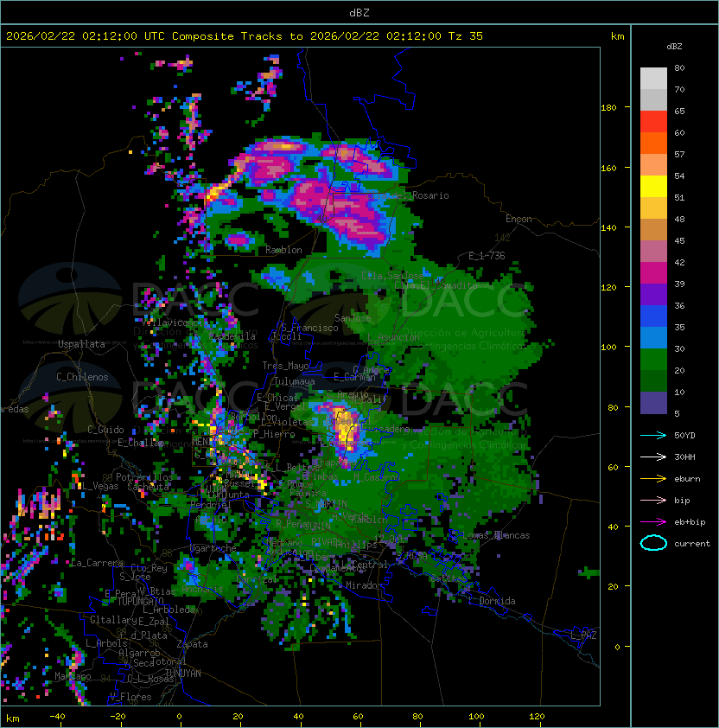
Task: Click the cyan 50YD arrow icon
Action: pos(653,435)
